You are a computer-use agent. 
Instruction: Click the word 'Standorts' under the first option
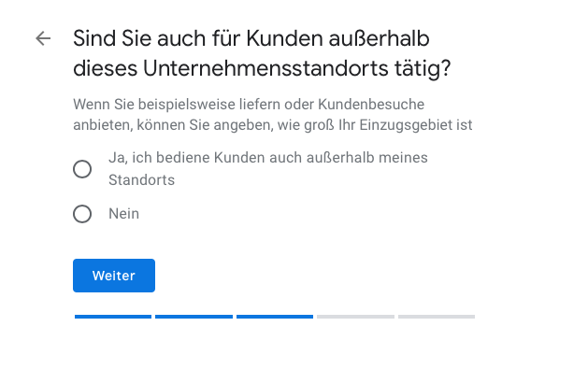point(141,180)
